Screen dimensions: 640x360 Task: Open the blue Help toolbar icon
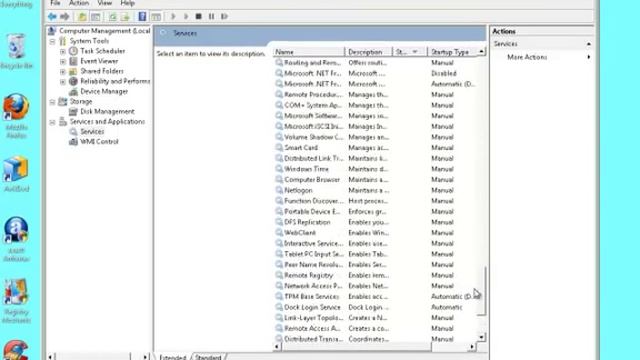142,16
